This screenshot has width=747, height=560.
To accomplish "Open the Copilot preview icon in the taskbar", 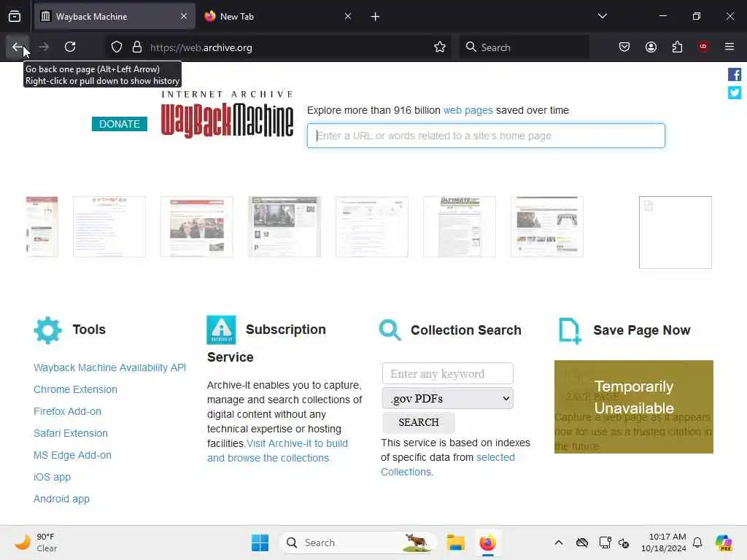I will (724, 542).
